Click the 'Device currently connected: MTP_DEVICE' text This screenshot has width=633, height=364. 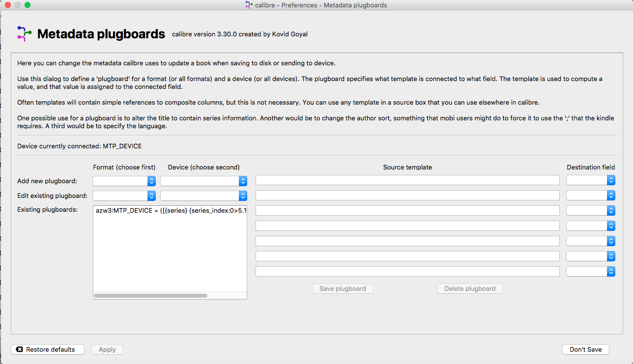pos(80,146)
